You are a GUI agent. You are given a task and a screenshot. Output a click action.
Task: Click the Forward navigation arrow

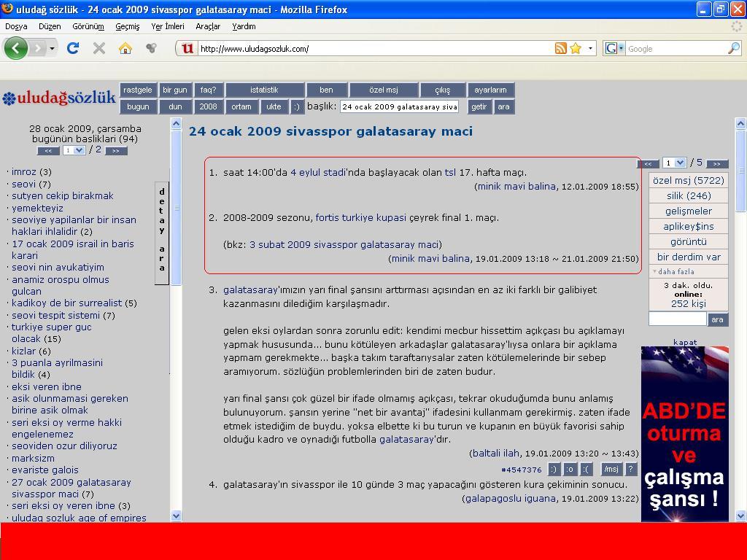pos(38,48)
